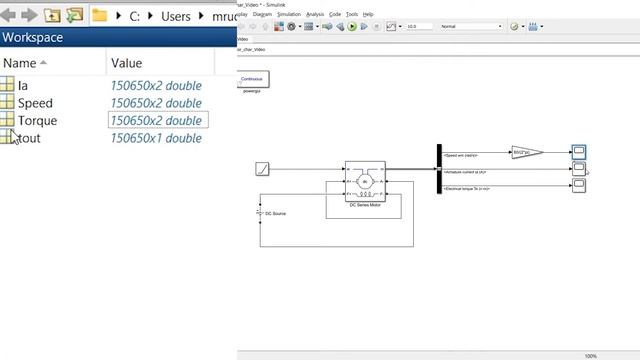Expand the arrow after C: in path
640x360 pixels.
tap(150, 16)
